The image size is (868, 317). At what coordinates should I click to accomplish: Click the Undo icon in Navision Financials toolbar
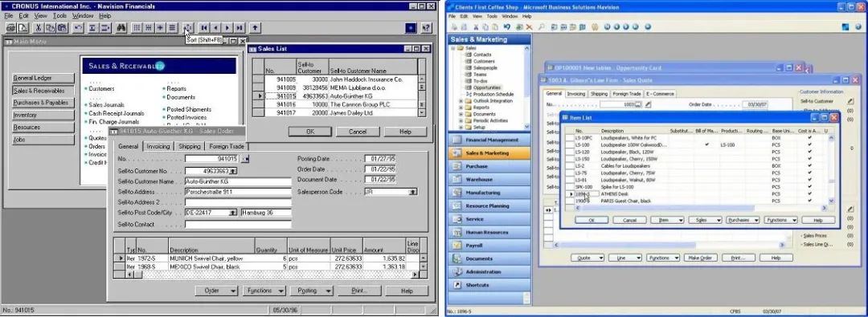(78, 27)
